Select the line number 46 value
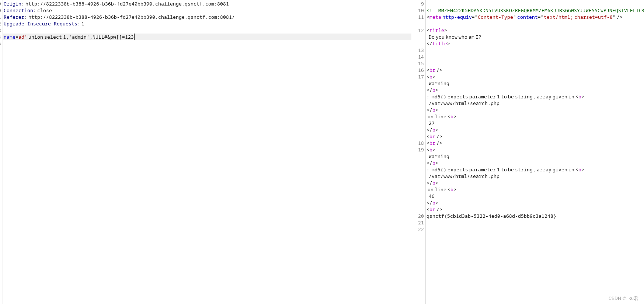This screenshot has height=304, width=644. point(432,196)
